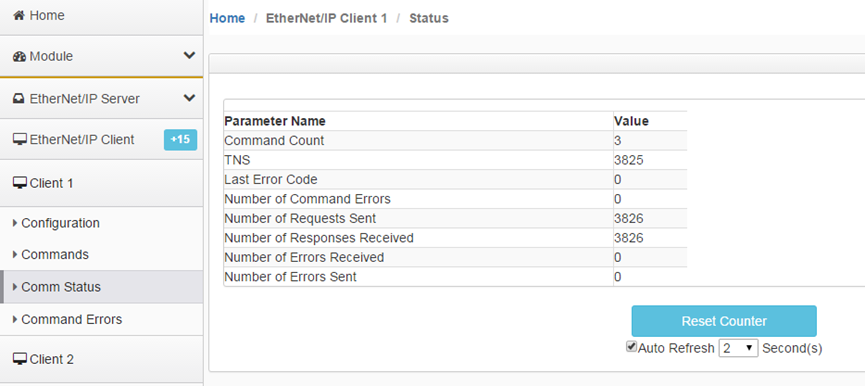The image size is (865, 386).
Task: Click the arrow icon beside Configuration
Action: [15, 223]
